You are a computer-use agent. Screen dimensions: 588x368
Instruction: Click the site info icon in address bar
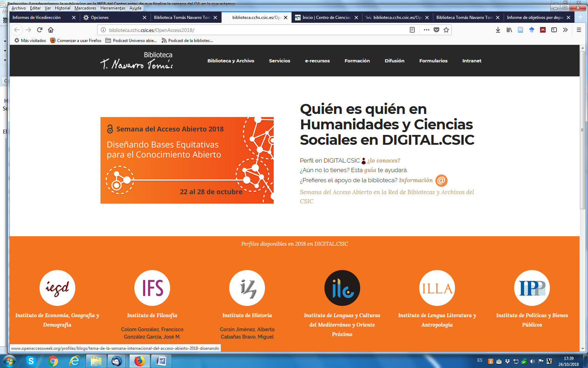point(103,30)
